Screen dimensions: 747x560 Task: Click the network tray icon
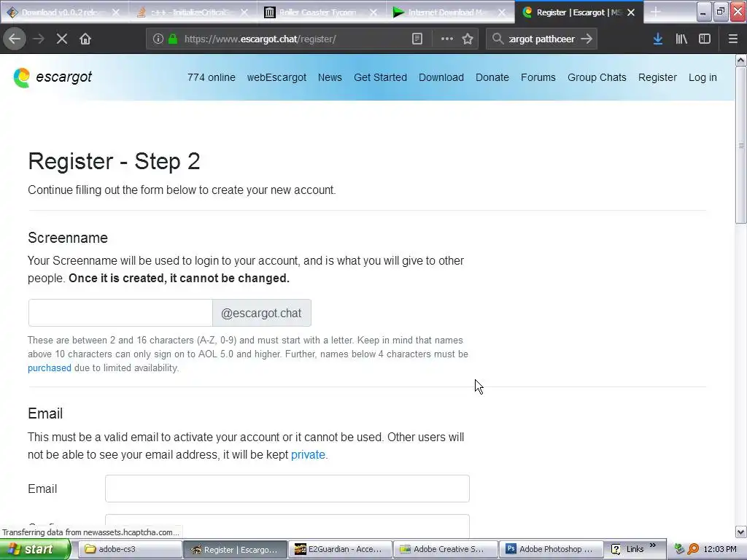[x=679, y=549]
